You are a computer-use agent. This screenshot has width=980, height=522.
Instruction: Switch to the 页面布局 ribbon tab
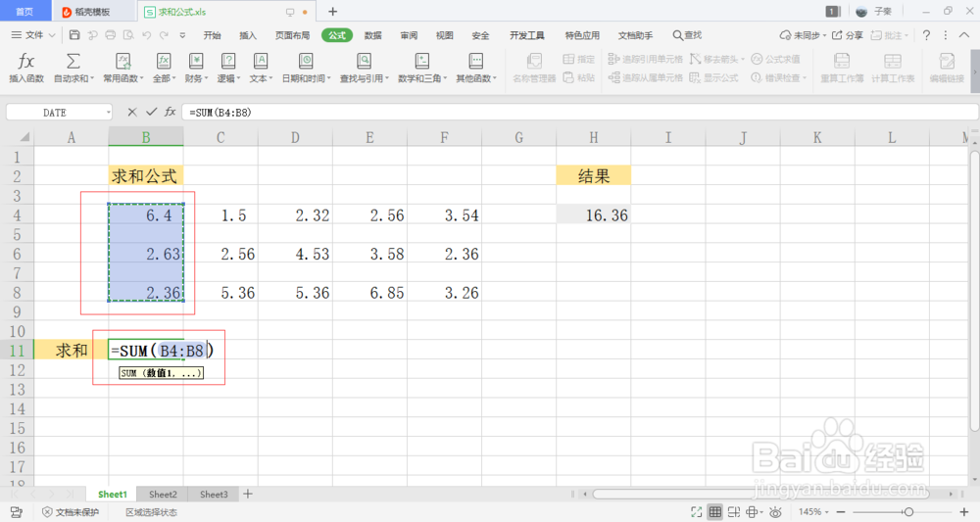292,35
